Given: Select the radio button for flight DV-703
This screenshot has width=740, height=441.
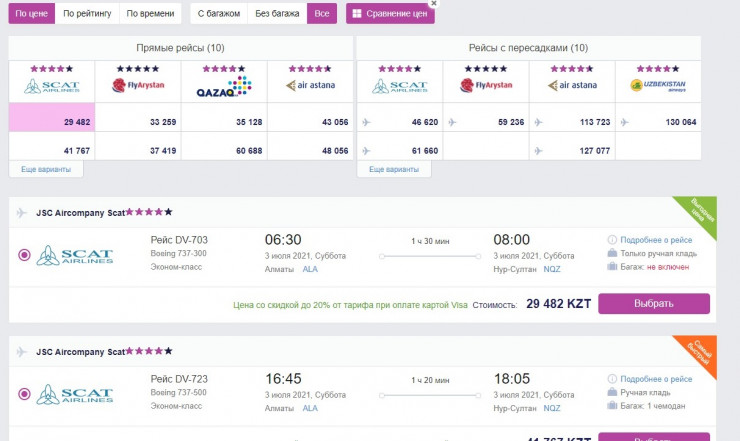Looking at the screenshot, I should [x=24, y=255].
